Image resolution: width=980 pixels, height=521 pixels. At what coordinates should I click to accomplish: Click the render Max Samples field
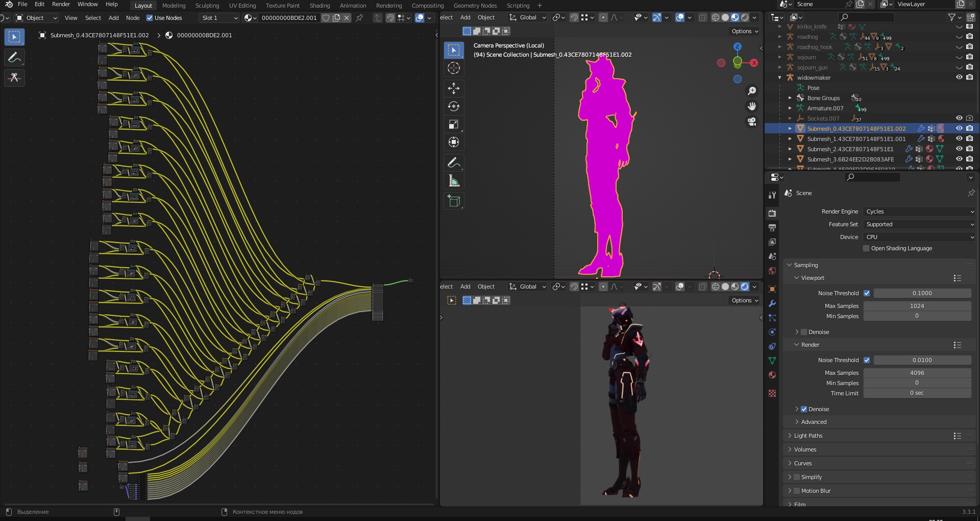tap(917, 373)
